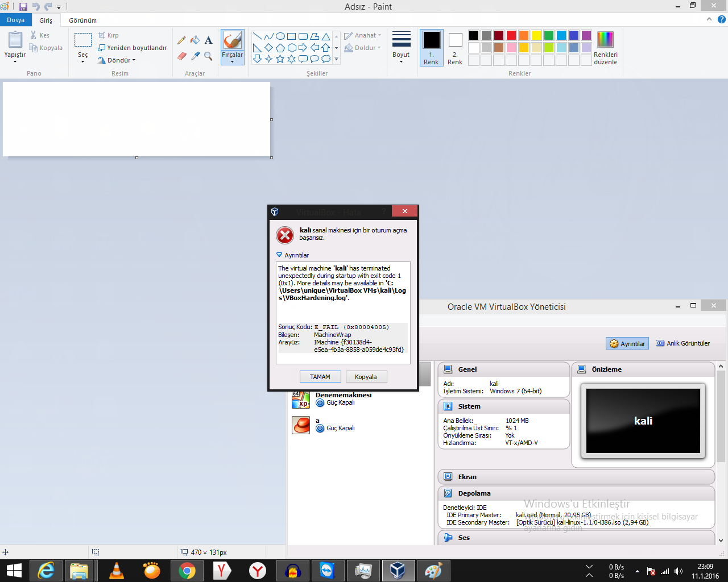Viewport: 728px width, 582px height.
Task: Click the Kırp crop tool
Action: click(109, 35)
